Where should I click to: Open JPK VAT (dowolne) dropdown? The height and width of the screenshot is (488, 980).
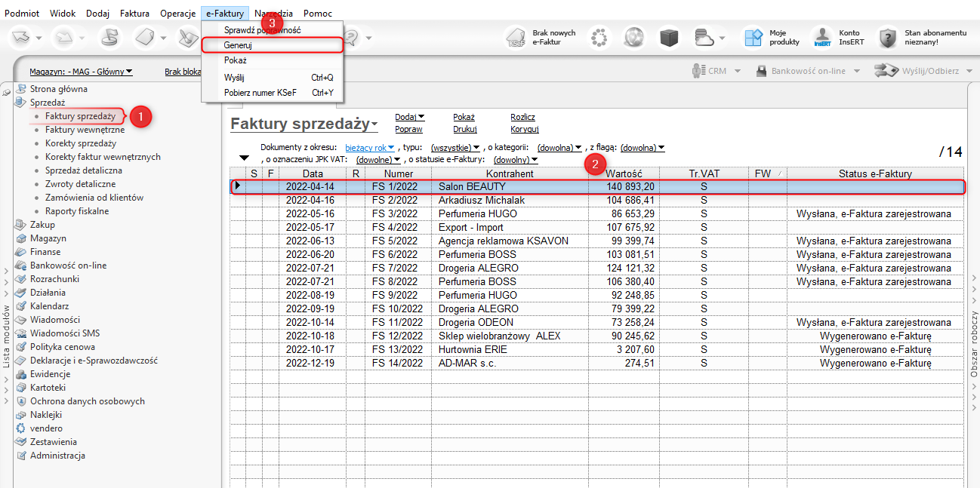(x=379, y=160)
